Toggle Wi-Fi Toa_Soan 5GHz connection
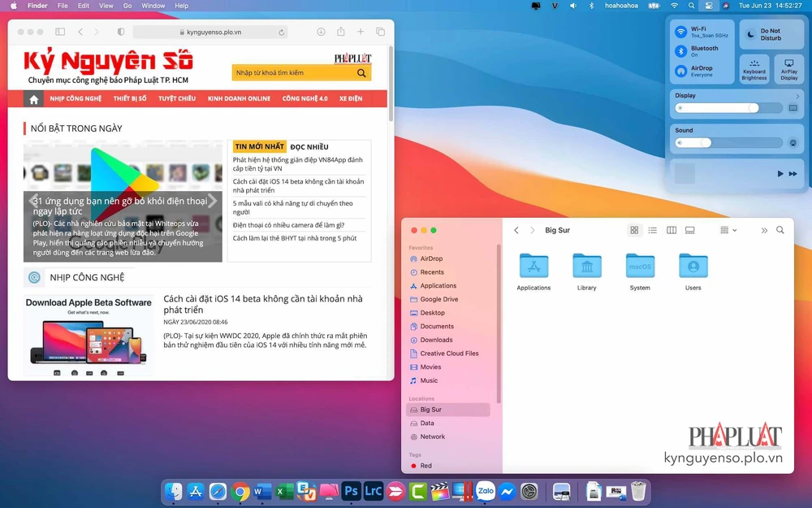This screenshot has height=508, width=812. click(681, 33)
